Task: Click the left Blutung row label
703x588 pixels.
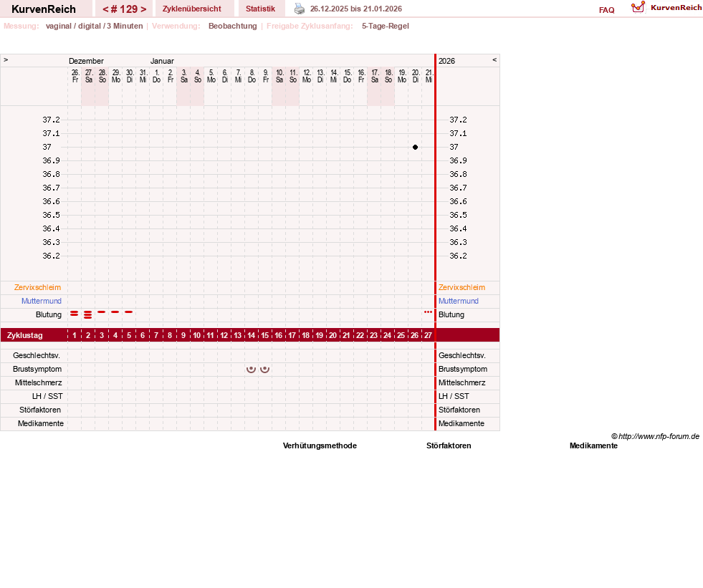Action: coord(49,314)
